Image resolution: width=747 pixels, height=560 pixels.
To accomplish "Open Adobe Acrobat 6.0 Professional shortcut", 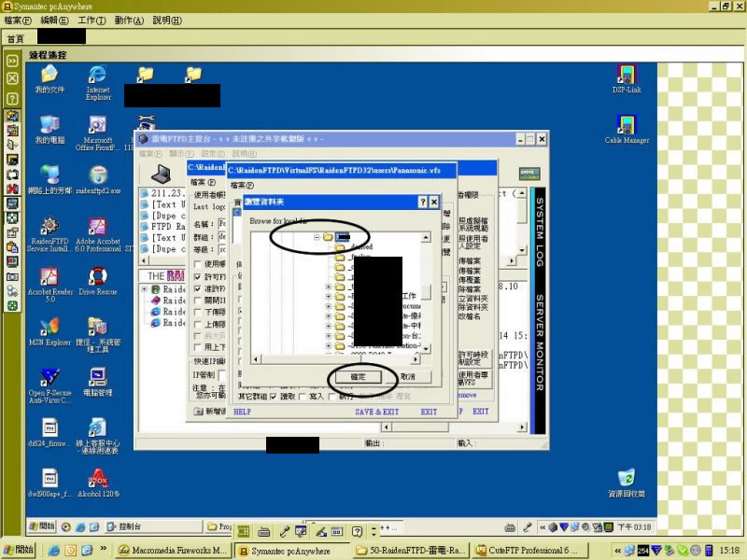I will [x=98, y=234].
